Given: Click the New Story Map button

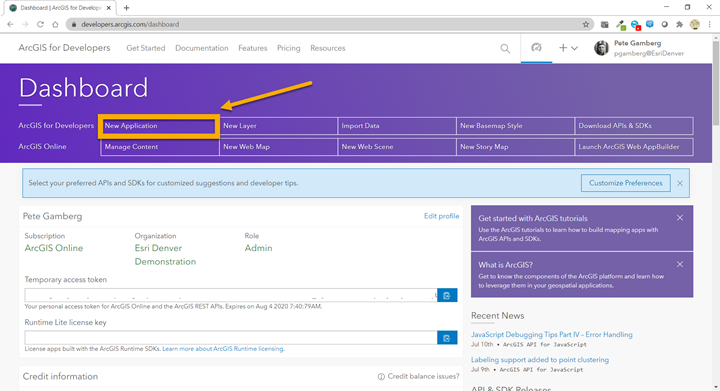Looking at the screenshot, I should coord(515,147).
